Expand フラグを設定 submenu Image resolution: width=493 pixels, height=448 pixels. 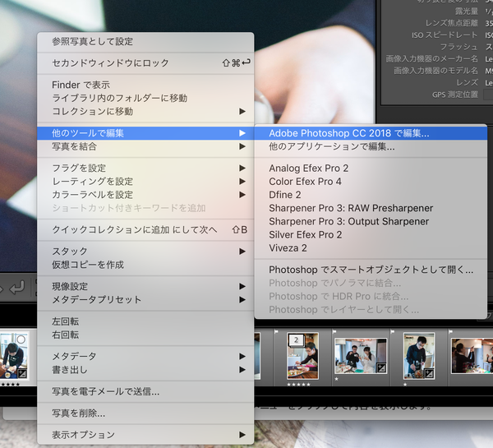145,168
